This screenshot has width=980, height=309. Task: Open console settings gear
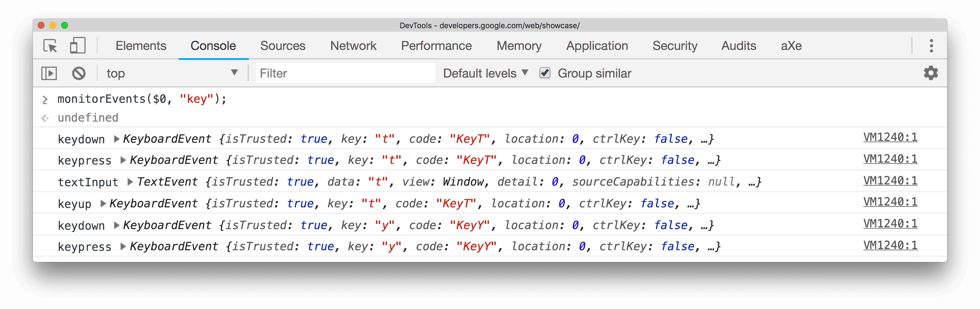tap(930, 73)
